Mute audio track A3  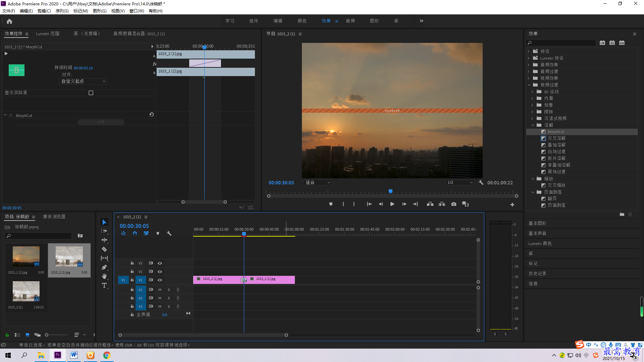click(x=160, y=307)
